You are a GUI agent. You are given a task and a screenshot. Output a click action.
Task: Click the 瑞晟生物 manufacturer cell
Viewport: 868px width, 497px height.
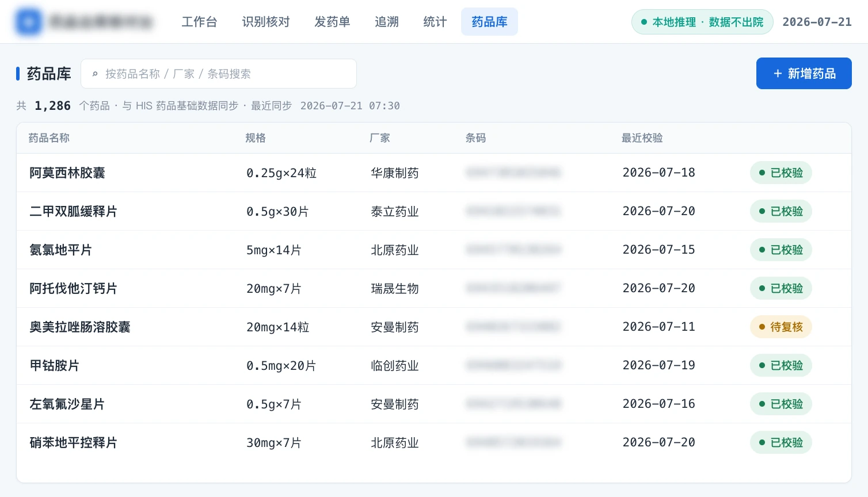click(395, 289)
